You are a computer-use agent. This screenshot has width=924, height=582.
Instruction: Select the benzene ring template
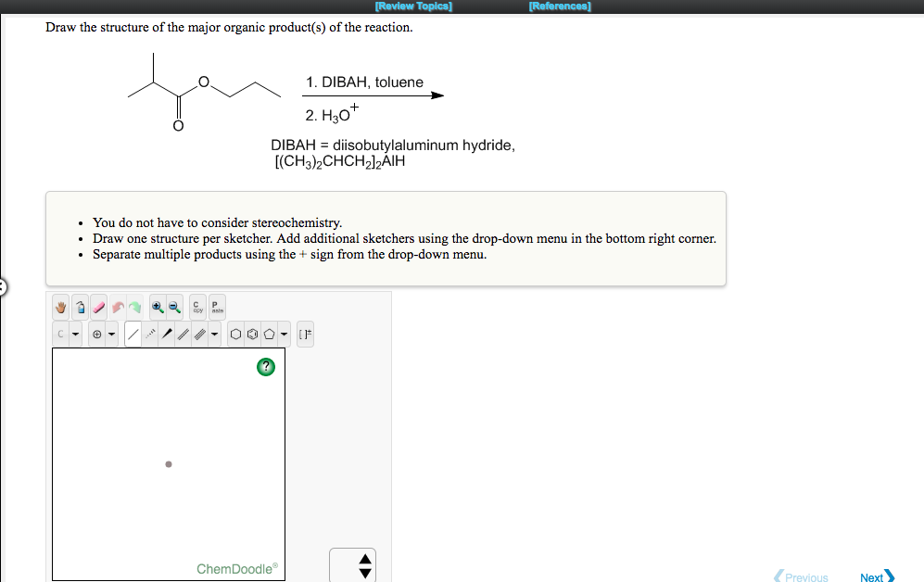tap(252, 334)
